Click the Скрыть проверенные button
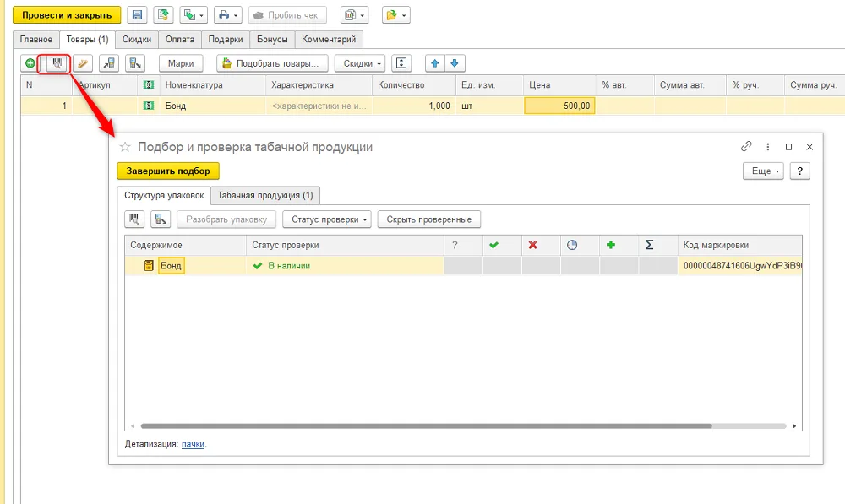Image resolution: width=845 pixels, height=504 pixels. click(x=429, y=219)
